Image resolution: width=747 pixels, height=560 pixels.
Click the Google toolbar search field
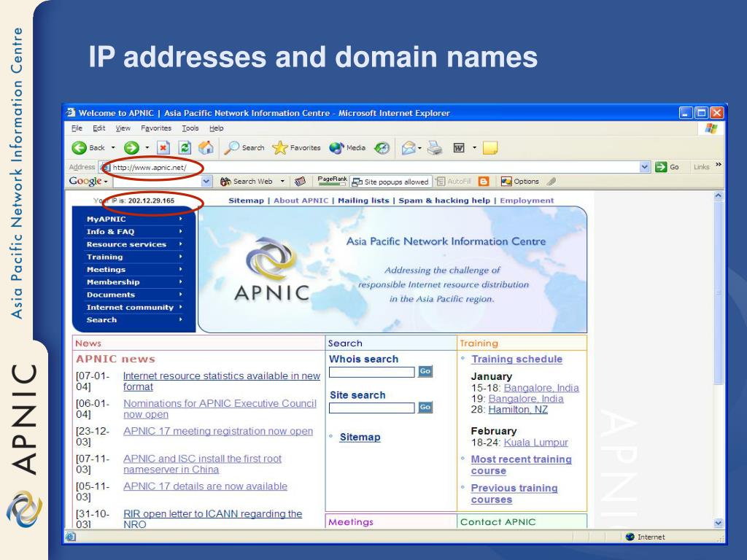[158, 182]
